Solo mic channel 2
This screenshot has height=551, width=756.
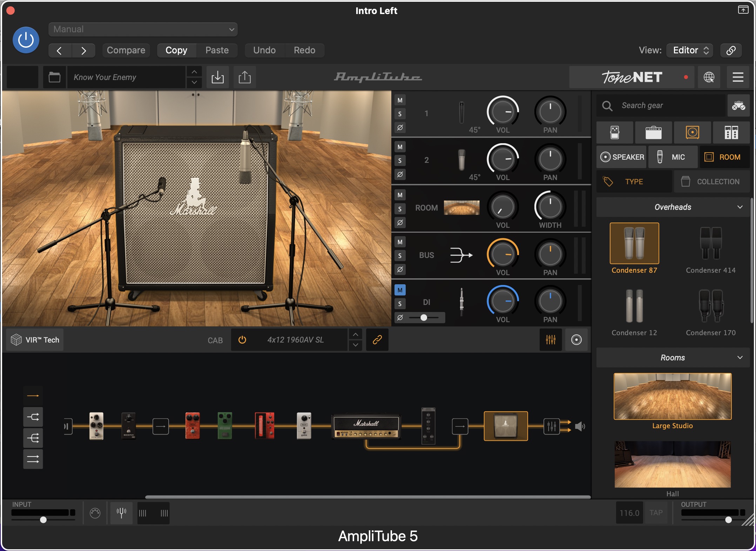pos(400,161)
